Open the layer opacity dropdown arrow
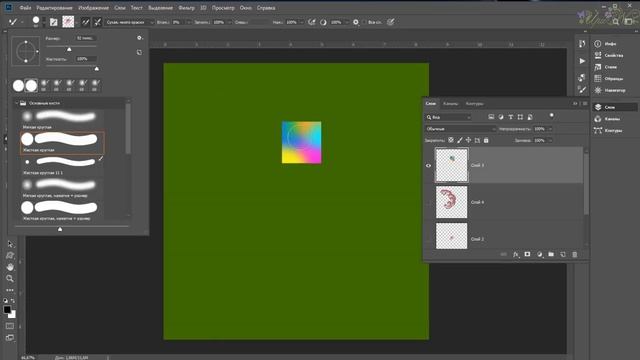The height and width of the screenshot is (360, 640). point(550,129)
